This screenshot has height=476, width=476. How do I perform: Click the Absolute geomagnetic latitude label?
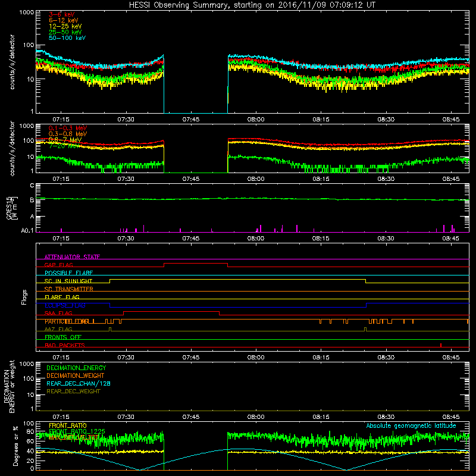pyautogui.click(x=411, y=425)
